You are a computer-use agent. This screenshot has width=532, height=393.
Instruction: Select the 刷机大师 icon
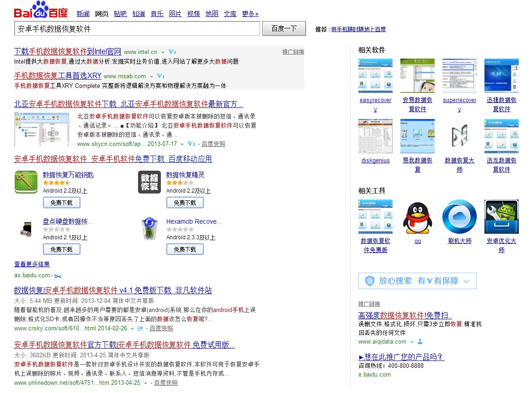pyautogui.click(x=459, y=216)
